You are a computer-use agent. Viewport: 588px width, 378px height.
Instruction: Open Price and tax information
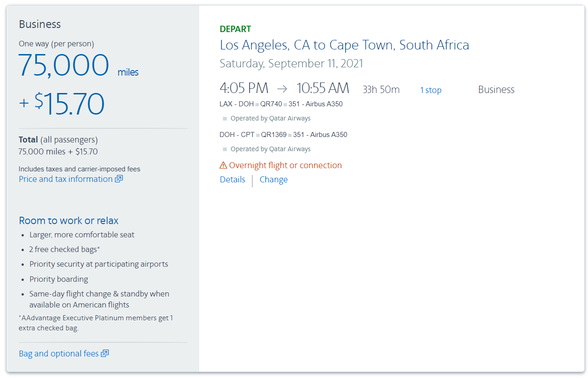[64, 179]
